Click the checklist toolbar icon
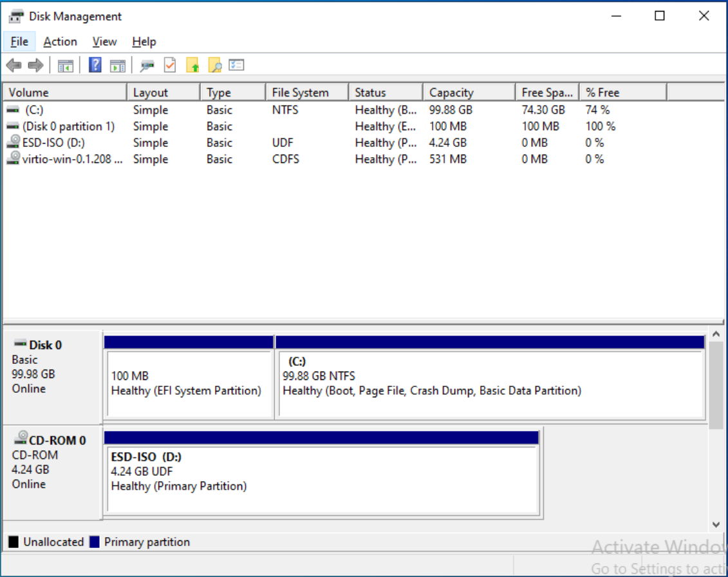The height and width of the screenshot is (577, 728). pos(234,64)
